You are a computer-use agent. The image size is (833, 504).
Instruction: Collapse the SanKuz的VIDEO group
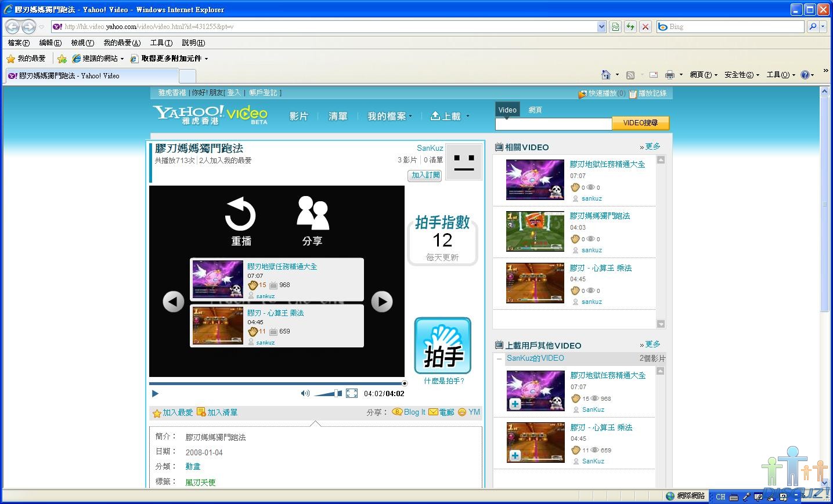(x=499, y=358)
